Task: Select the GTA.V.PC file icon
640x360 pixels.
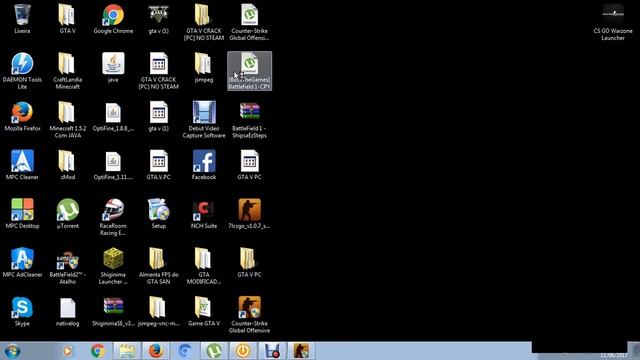Action: tap(158, 165)
